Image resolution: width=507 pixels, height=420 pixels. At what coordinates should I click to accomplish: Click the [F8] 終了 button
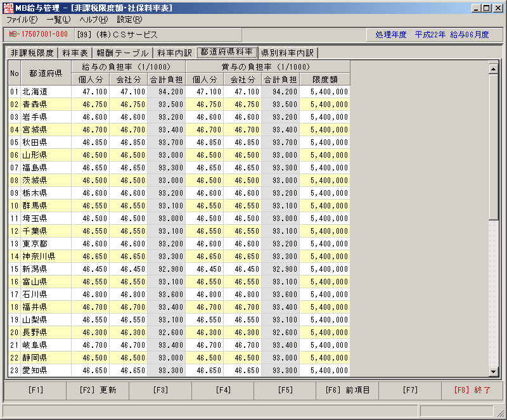[472, 390]
